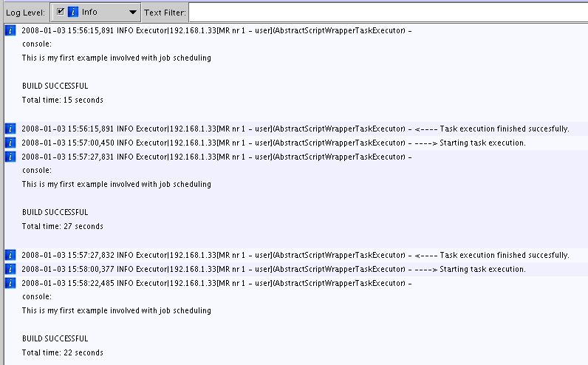Click the 'Total time: 27 seconds' text
This screenshot has width=588, height=365.
(62, 226)
